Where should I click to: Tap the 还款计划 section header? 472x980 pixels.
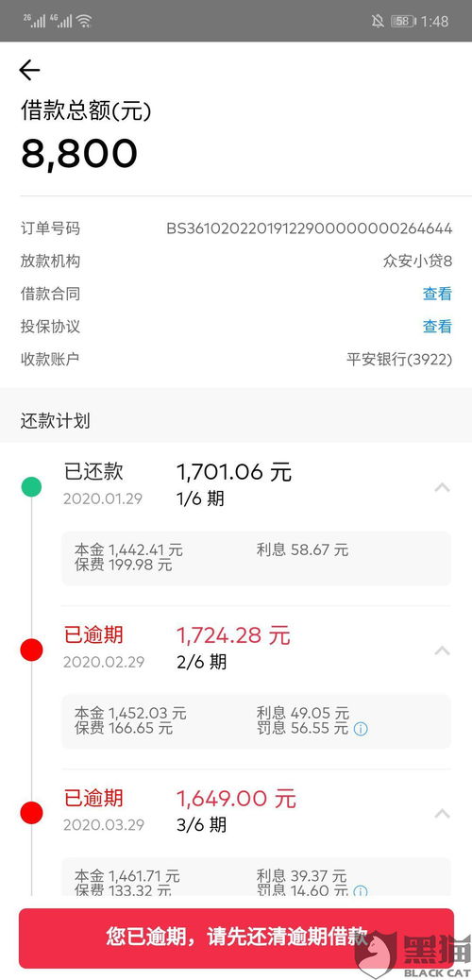tap(55, 421)
